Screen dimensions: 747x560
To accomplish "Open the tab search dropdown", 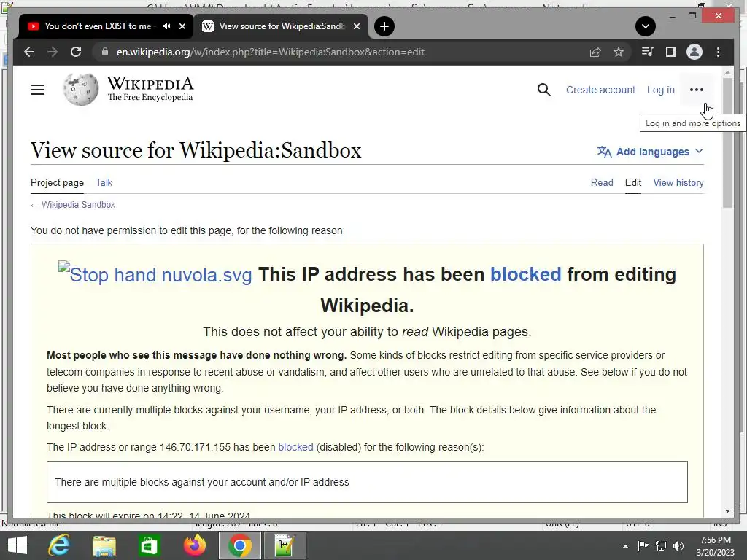I will pyautogui.click(x=646, y=26).
